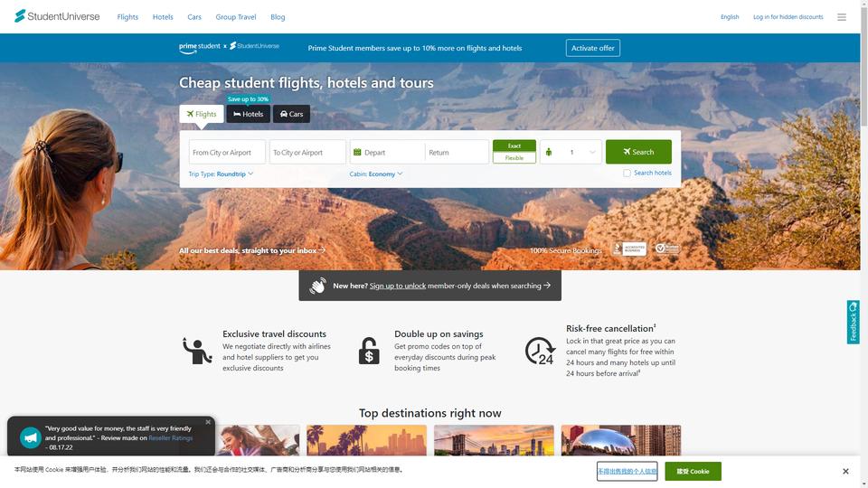
Task: Switch to the Cars search tab
Action: point(291,114)
